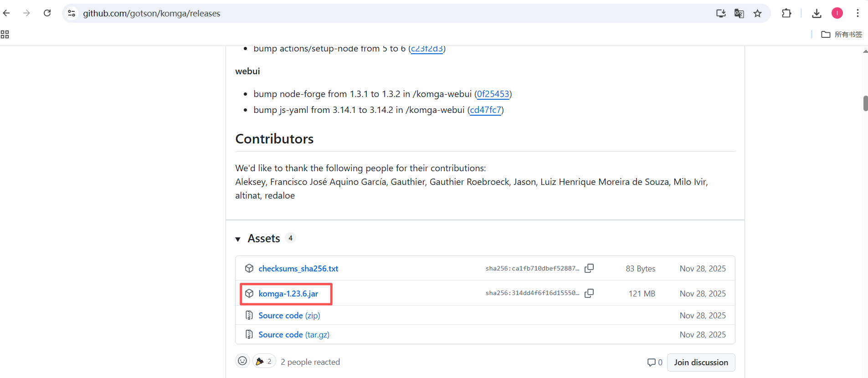The width and height of the screenshot is (868, 378).
Task: Go back with the browser back arrow
Action: [x=6, y=13]
